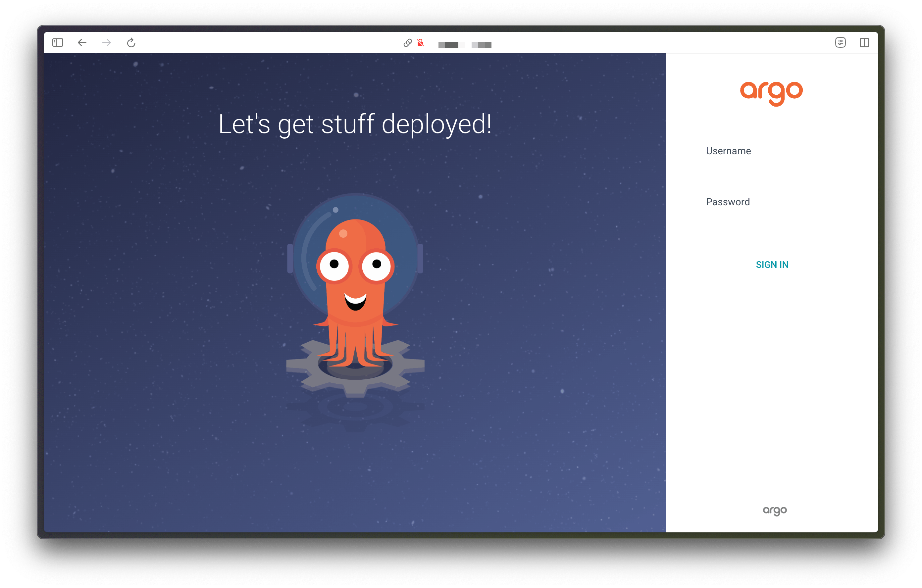Click the headline Let's get stuff deployed

[x=355, y=124]
